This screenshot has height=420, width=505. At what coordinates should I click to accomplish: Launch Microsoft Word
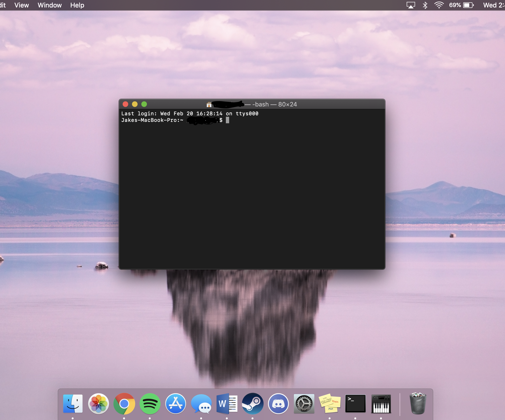227,404
